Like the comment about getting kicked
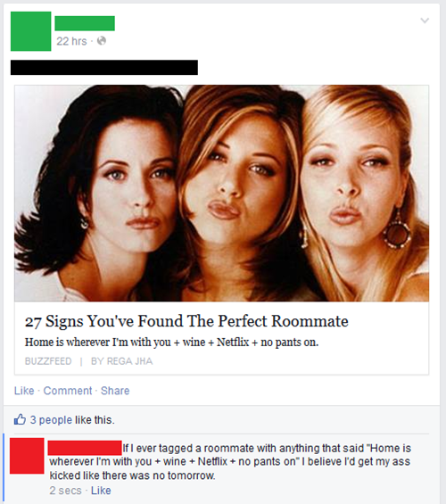This screenshot has height=504, width=446. click(101, 491)
